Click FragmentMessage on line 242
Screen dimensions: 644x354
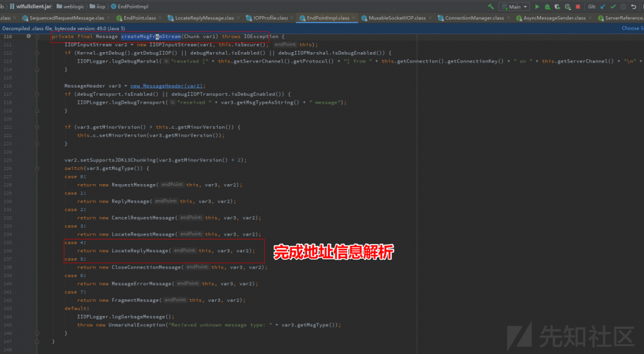click(135, 300)
